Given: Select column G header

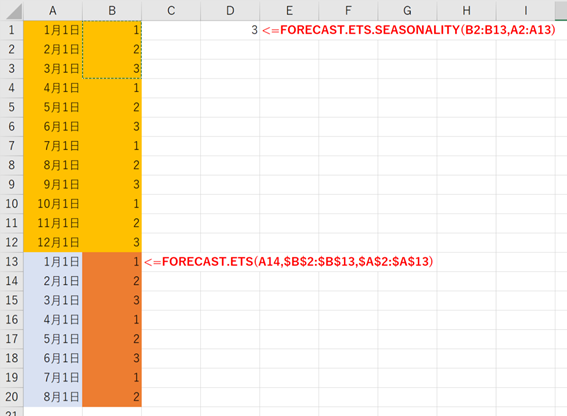Looking at the screenshot, I should point(408,10).
